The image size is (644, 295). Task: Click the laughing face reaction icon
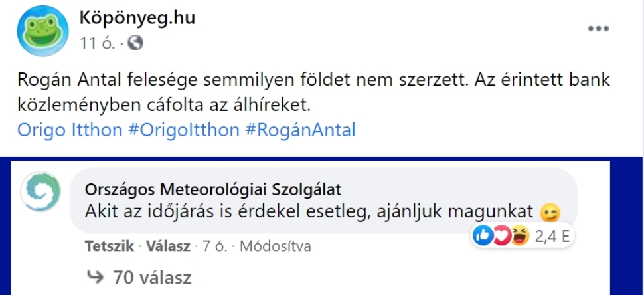pyautogui.click(x=520, y=235)
